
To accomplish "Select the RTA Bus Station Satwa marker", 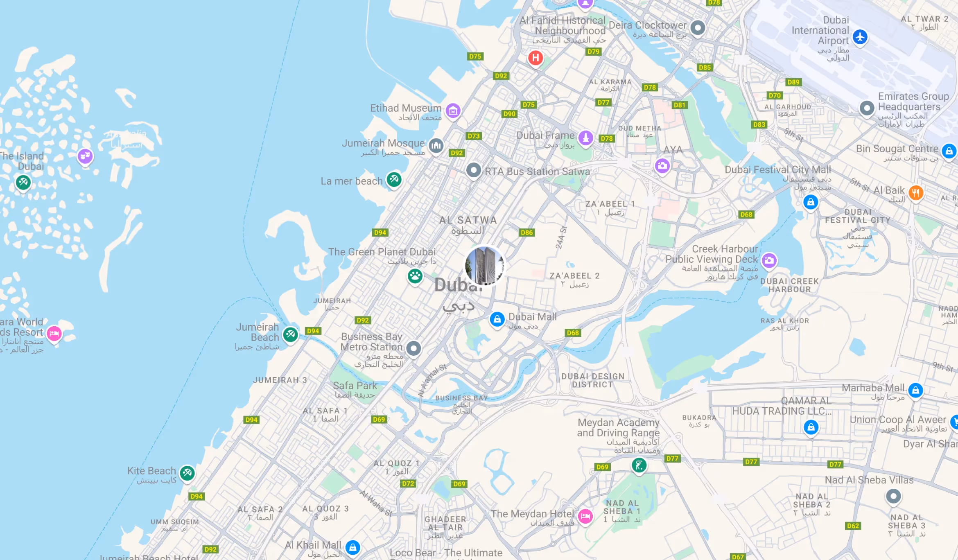I will point(474,170).
